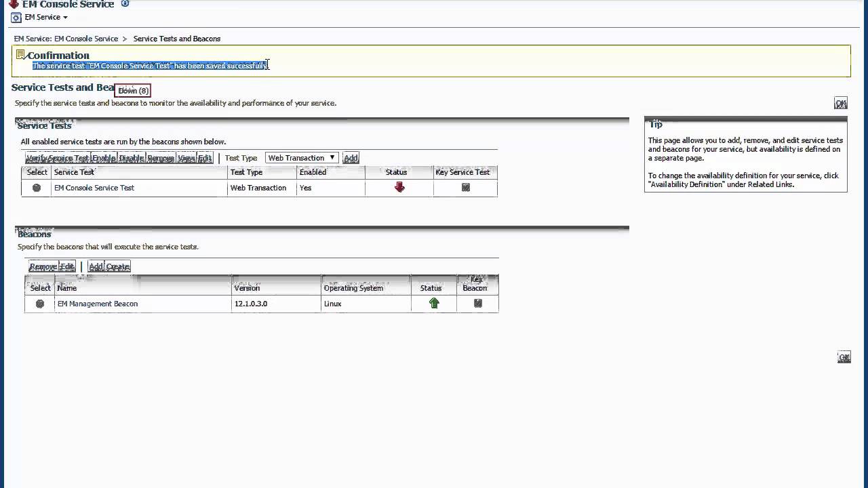The height and width of the screenshot is (488, 868).
Task: Click the EM Service gear icon
Action: point(16,18)
